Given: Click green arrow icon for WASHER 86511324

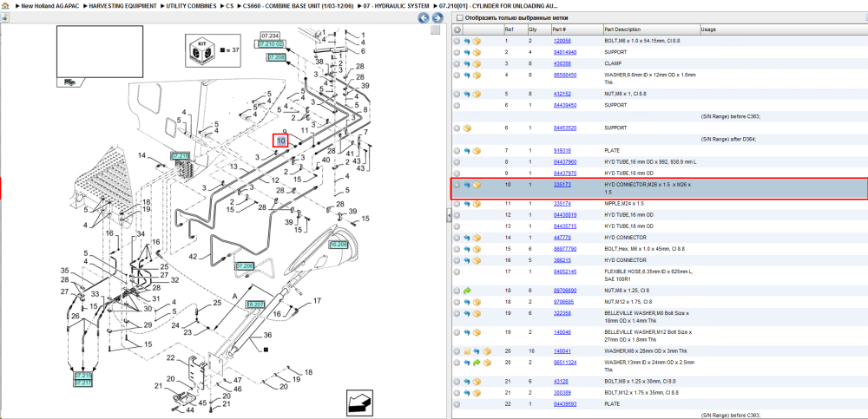Looking at the screenshot, I should click(477, 363).
